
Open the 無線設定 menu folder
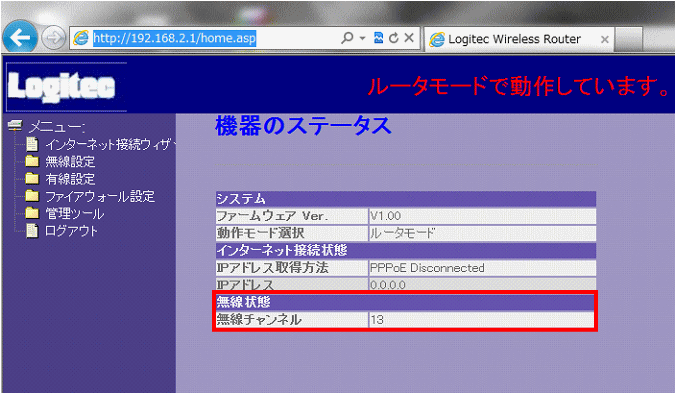point(70,161)
